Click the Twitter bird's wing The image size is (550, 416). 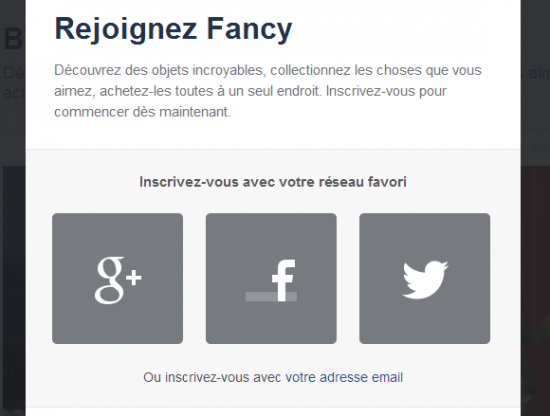point(412,275)
